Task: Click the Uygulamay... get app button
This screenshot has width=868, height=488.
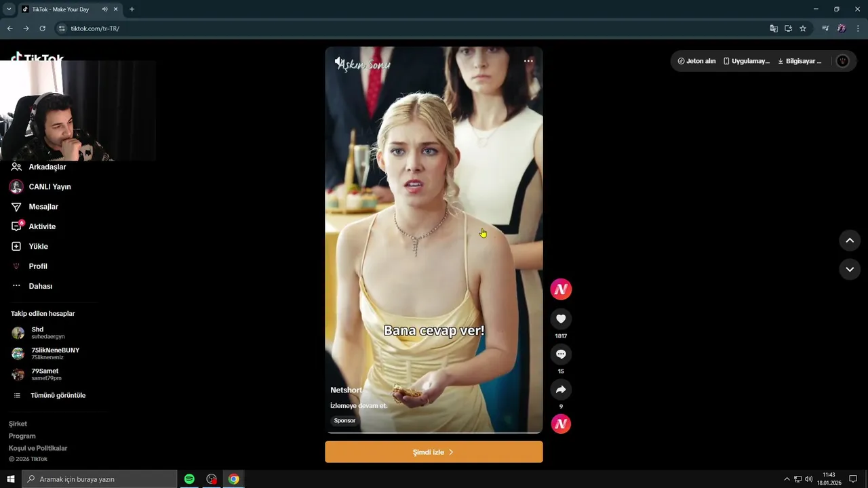Action: (x=747, y=61)
